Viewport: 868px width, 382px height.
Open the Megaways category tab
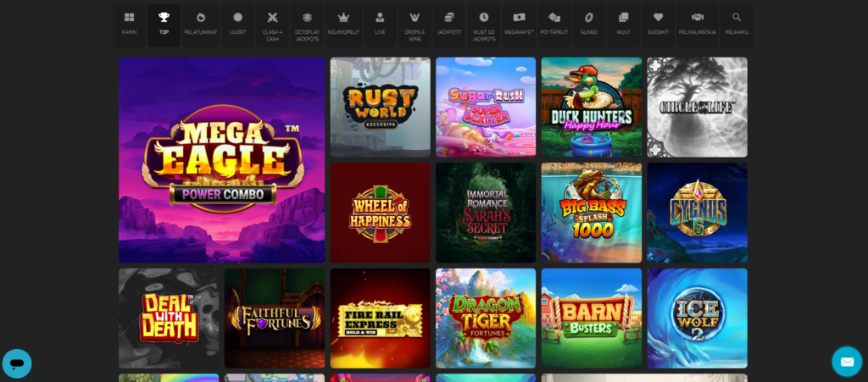[x=519, y=24]
